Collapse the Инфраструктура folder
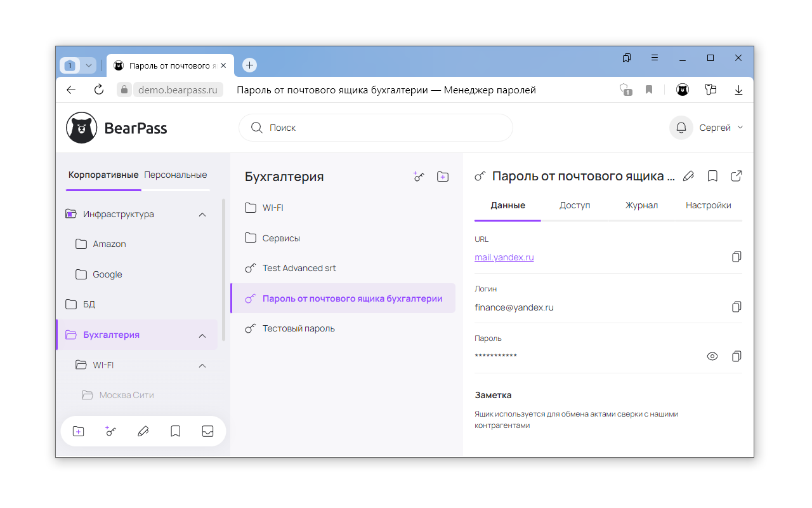Viewport: 812px width, 508px height. (202, 215)
